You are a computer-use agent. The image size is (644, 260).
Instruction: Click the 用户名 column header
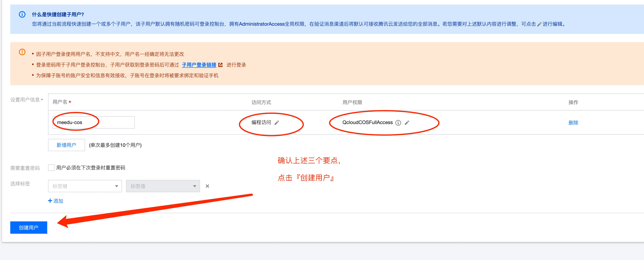pos(60,102)
